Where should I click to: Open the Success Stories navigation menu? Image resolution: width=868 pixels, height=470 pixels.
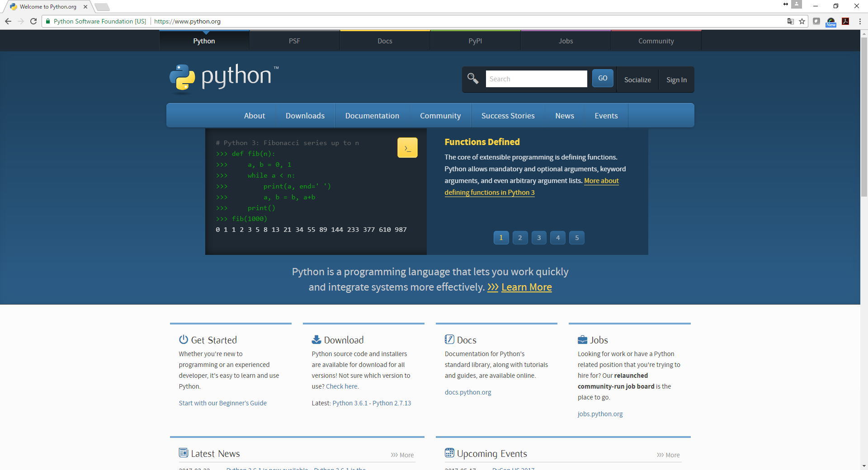(508, 116)
